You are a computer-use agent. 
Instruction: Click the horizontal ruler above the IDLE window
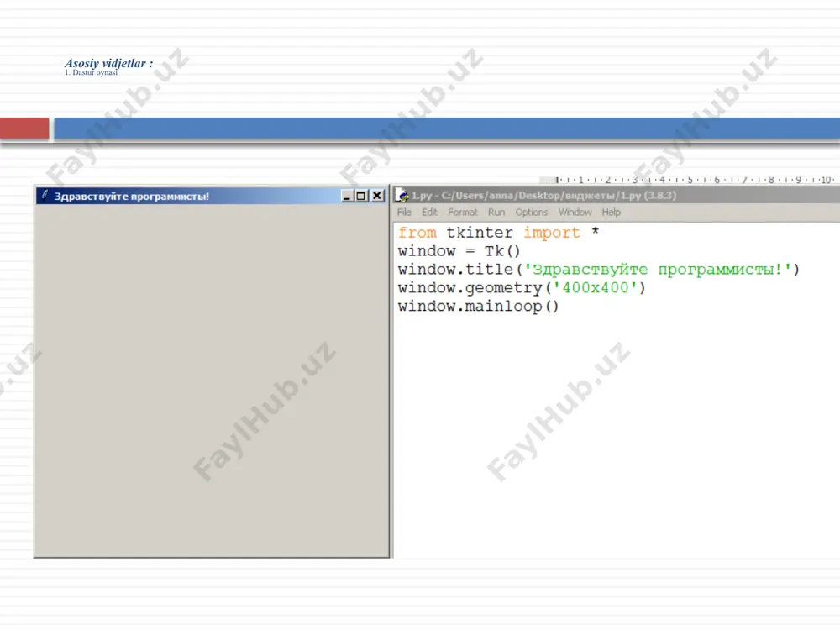click(691, 180)
